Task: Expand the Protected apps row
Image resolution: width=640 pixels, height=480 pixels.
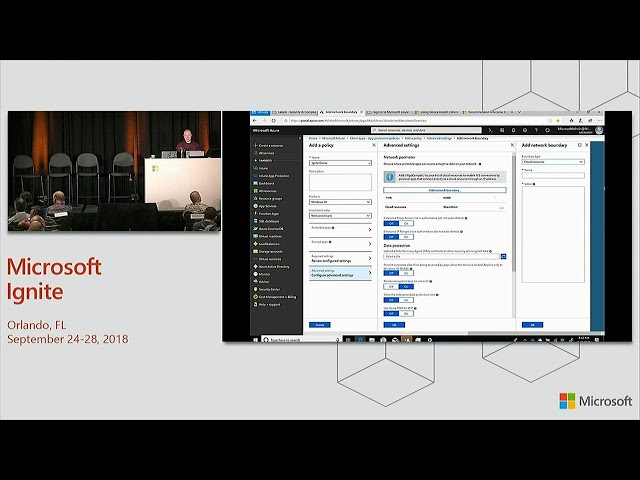Action: pos(340,230)
